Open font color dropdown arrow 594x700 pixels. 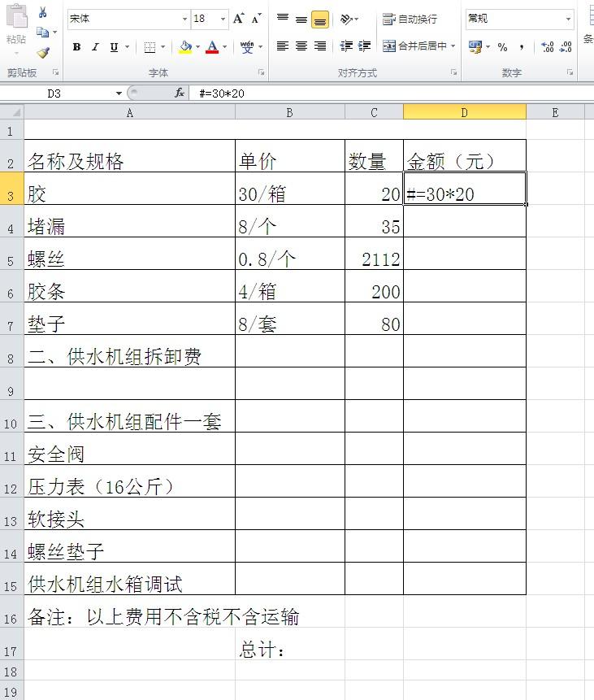coord(224,47)
